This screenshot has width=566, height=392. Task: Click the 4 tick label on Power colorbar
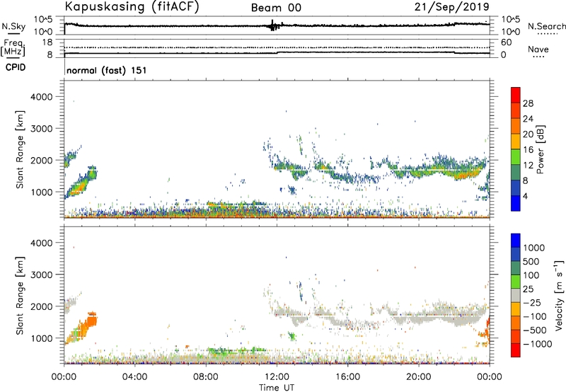click(x=525, y=196)
